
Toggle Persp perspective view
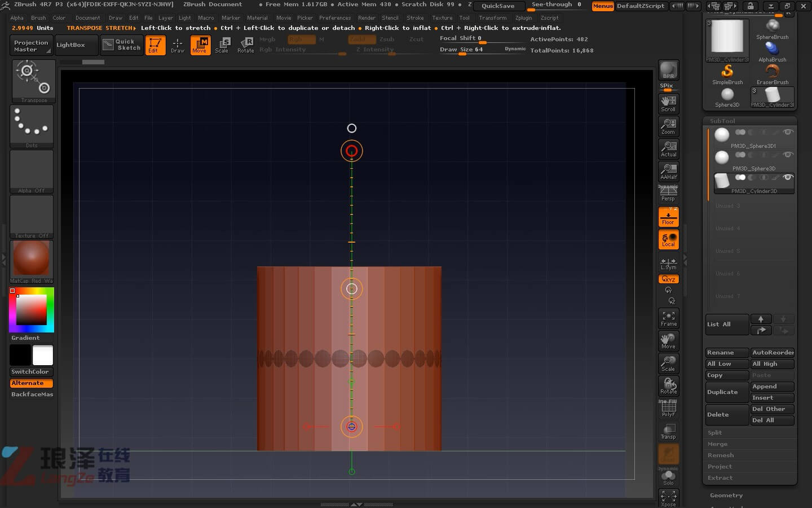click(x=668, y=194)
